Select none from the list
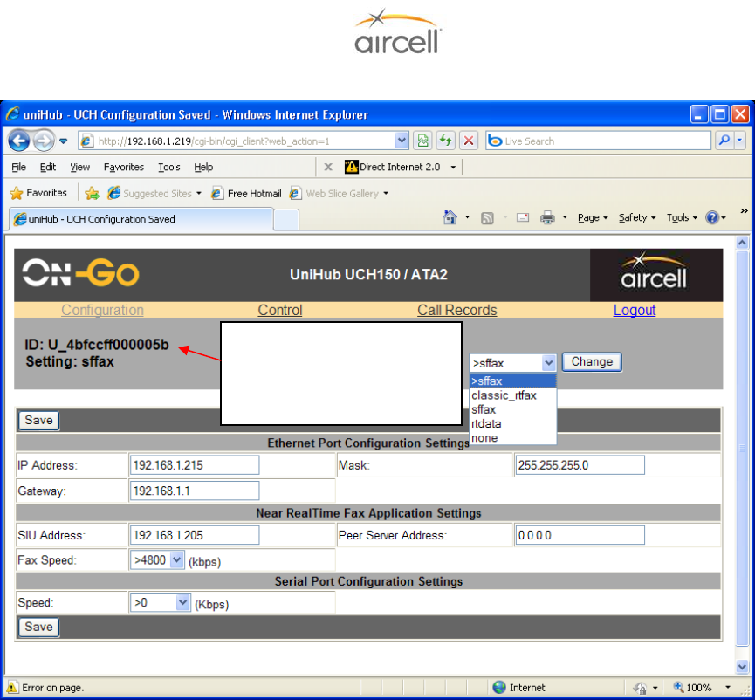 (x=513, y=438)
